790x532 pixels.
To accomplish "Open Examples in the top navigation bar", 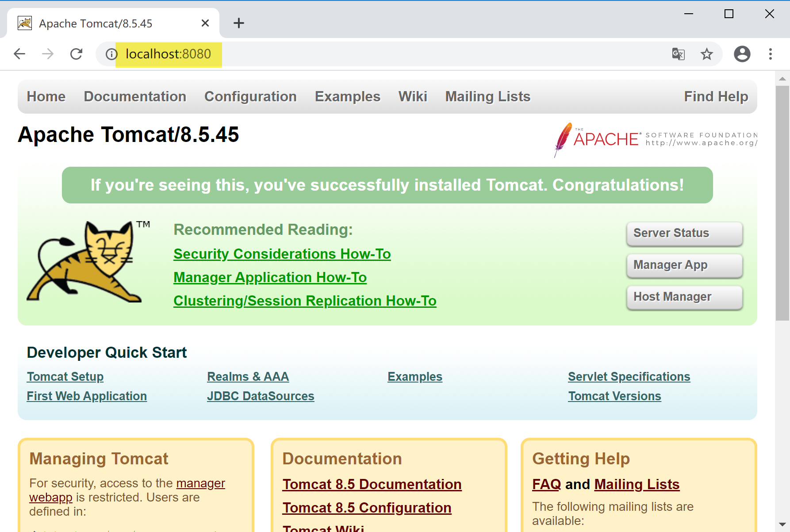I will pyautogui.click(x=348, y=96).
